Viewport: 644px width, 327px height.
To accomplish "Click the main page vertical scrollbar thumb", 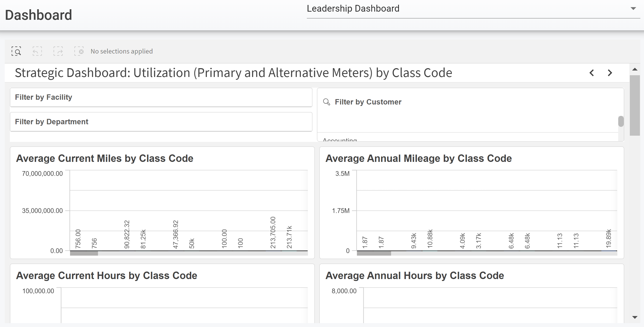I will click(x=635, y=105).
